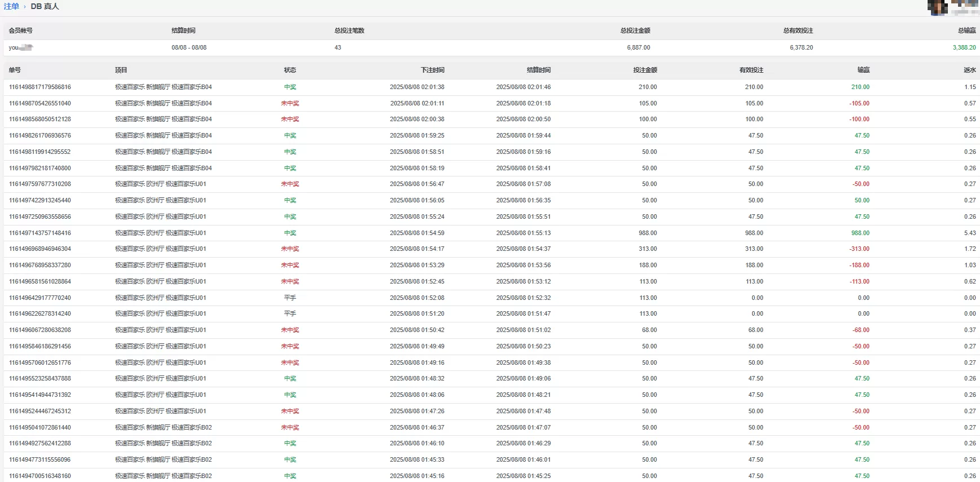Select order number 1161496067280638208
The width and height of the screenshot is (980, 482).
(x=40, y=330)
